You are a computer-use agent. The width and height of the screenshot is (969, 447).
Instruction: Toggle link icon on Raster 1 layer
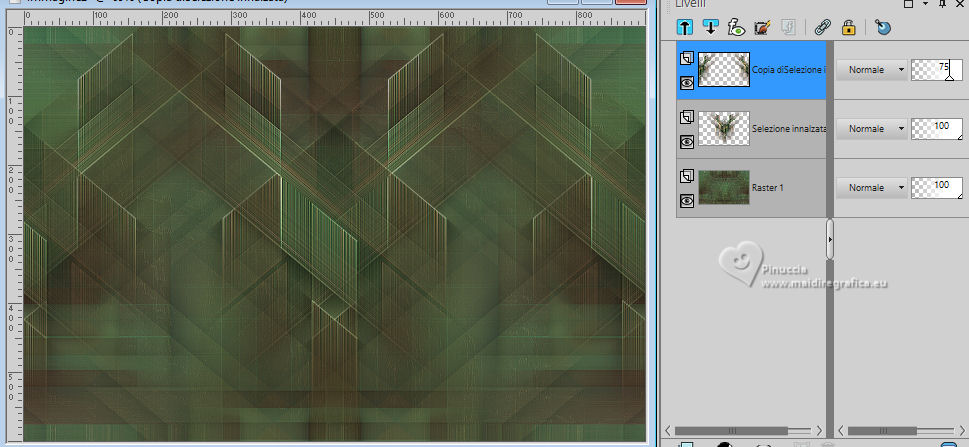point(687,177)
